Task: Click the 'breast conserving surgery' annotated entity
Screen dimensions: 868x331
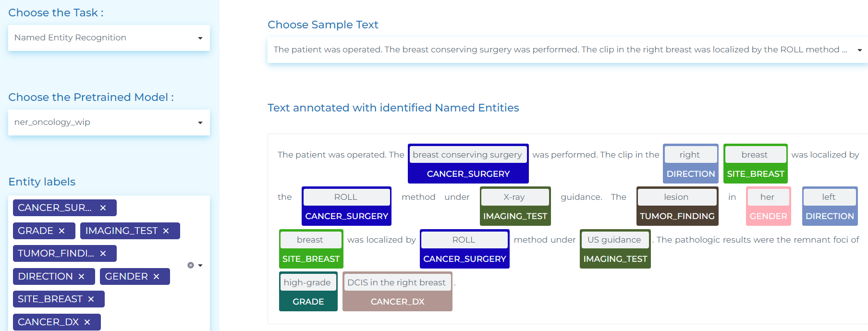Action: point(467,155)
